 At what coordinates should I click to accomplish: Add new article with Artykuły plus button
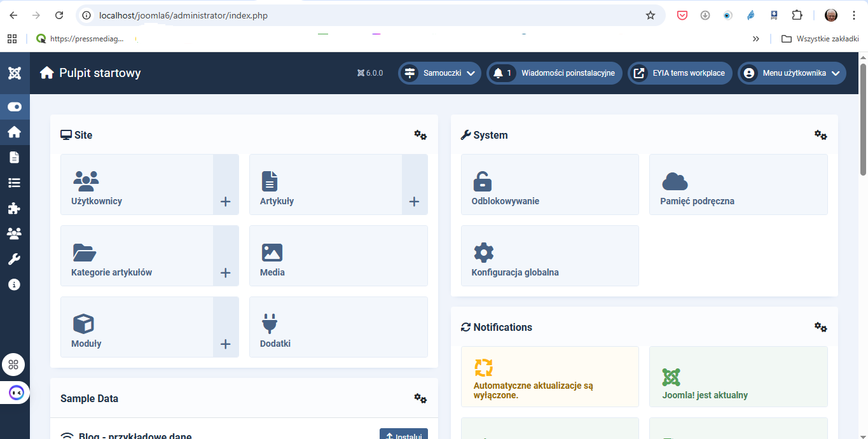[x=414, y=202]
